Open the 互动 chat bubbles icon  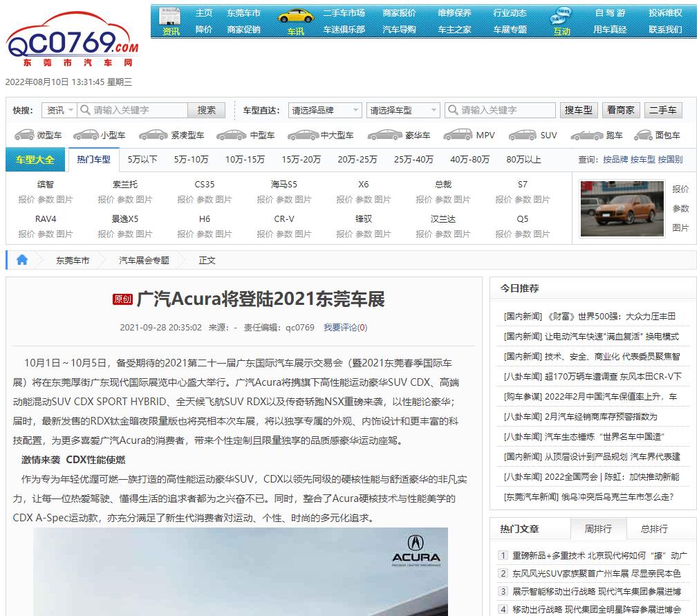[x=561, y=21]
